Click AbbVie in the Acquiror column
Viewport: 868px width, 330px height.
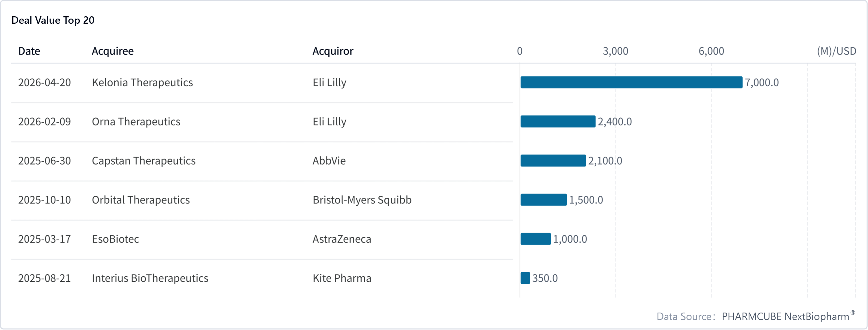(x=329, y=161)
